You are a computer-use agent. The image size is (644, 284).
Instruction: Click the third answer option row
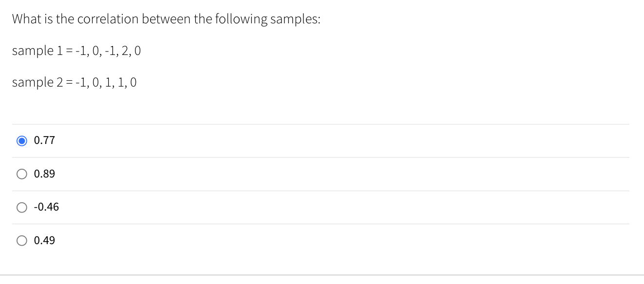pyautogui.click(x=195, y=207)
